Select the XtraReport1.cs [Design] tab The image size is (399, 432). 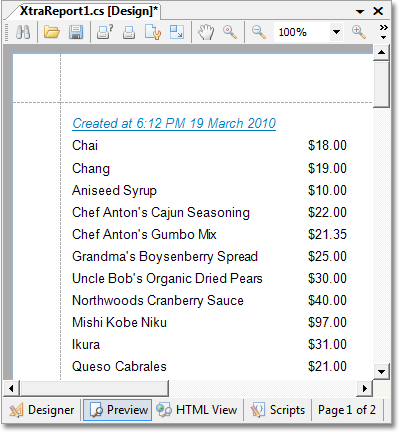(x=88, y=11)
